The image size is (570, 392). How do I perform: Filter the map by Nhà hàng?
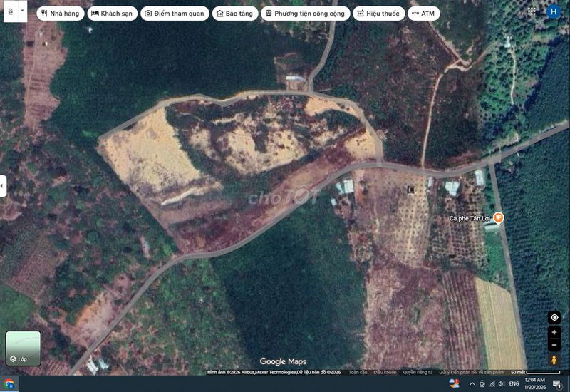pyautogui.click(x=61, y=14)
